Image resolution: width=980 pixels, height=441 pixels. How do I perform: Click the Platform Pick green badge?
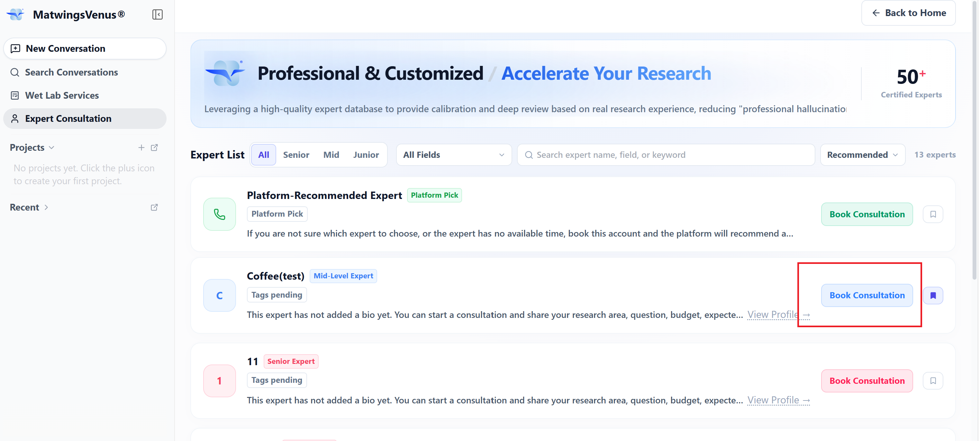434,195
